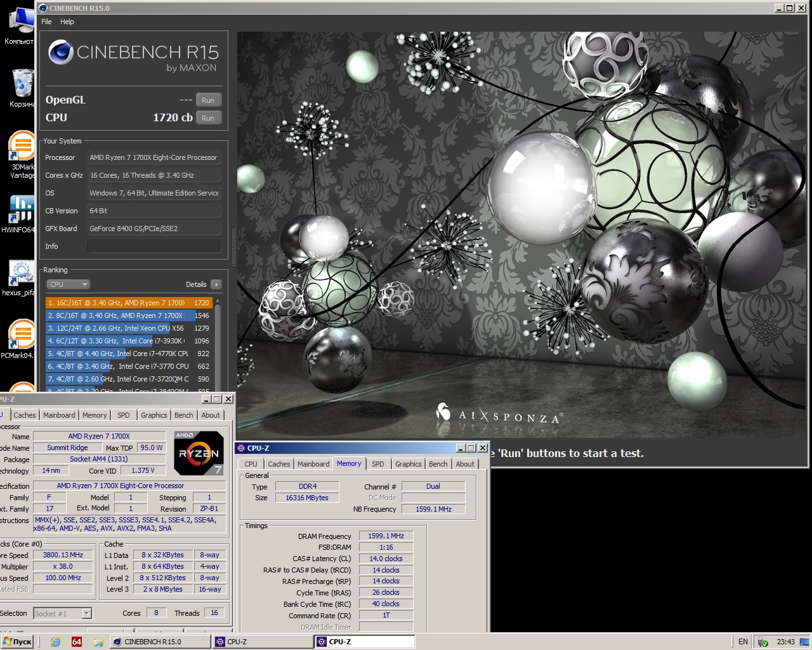Click the empty Info field in Your System
The width and height of the screenshot is (812, 650).
pyautogui.click(x=154, y=246)
